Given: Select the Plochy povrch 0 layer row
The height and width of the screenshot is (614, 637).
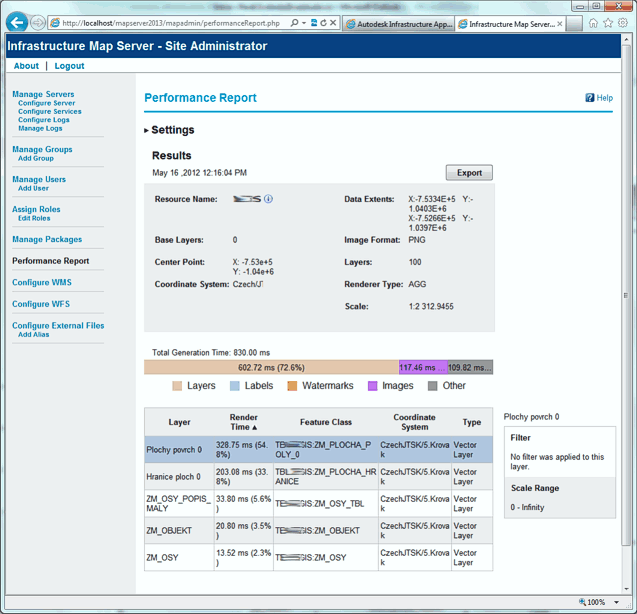Looking at the screenshot, I should (x=318, y=450).
